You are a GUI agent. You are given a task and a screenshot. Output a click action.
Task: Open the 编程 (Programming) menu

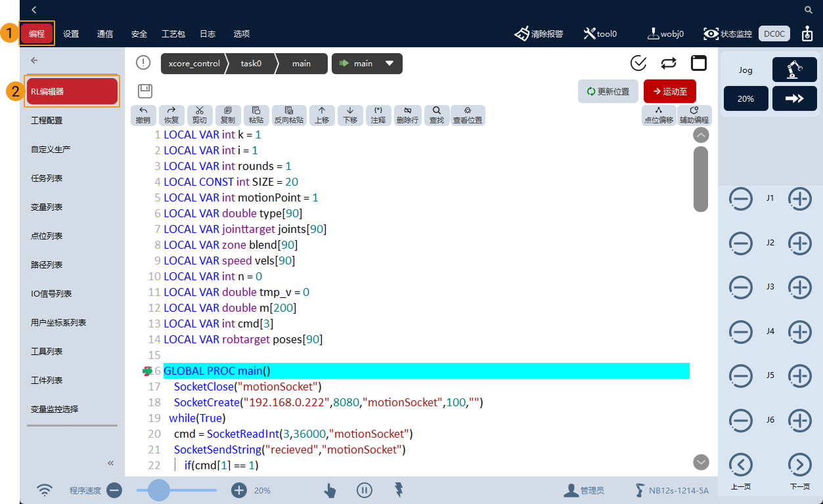point(37,33)
